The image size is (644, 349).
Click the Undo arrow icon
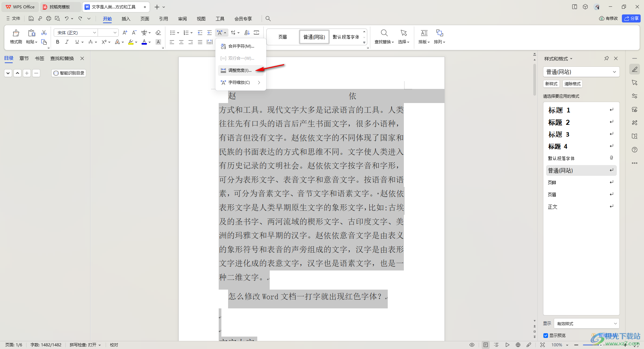pyautogui.click(x=67, y=18)
